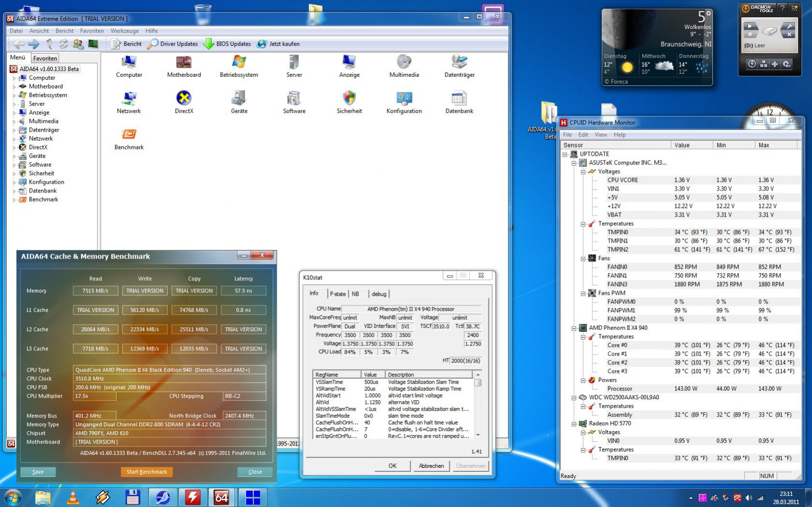This screenshot has height=507, width=812.
Task: Open the Benchmark icon in main pane
Action: pos(129,135)
